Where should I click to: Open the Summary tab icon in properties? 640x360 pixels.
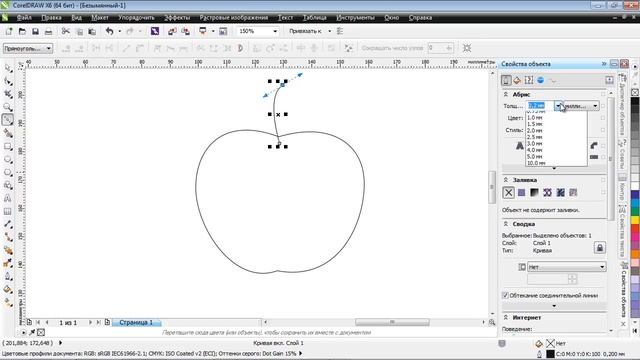click(x=529, y=80)
